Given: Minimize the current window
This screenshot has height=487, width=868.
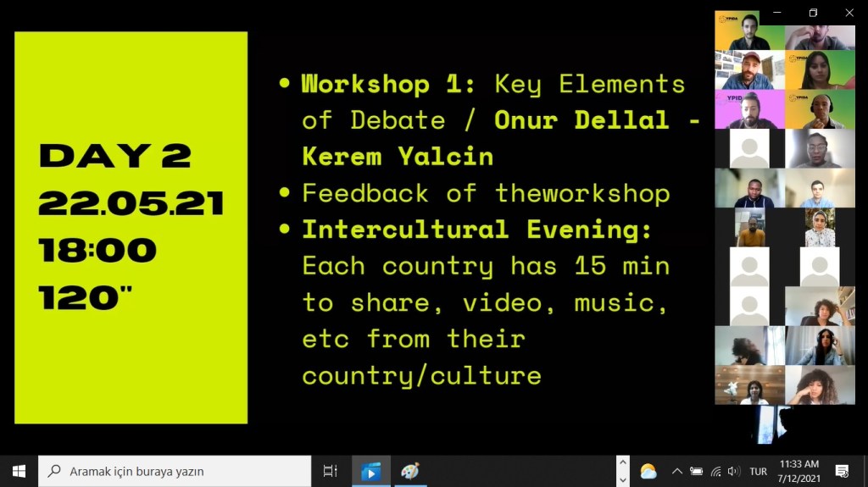Looking at the screenshot, I should (x=776, y=13).
